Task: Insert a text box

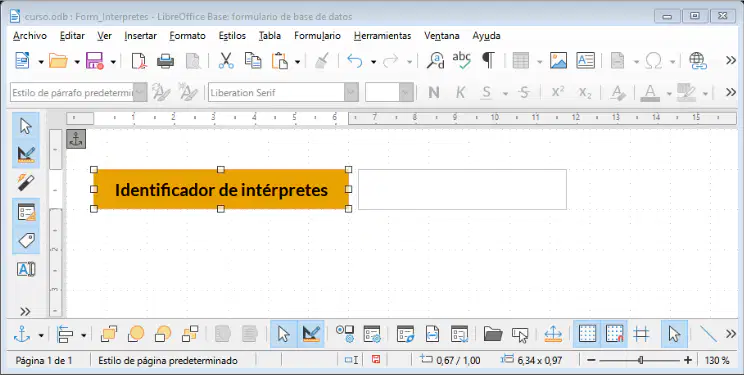Action: [586, 61]
